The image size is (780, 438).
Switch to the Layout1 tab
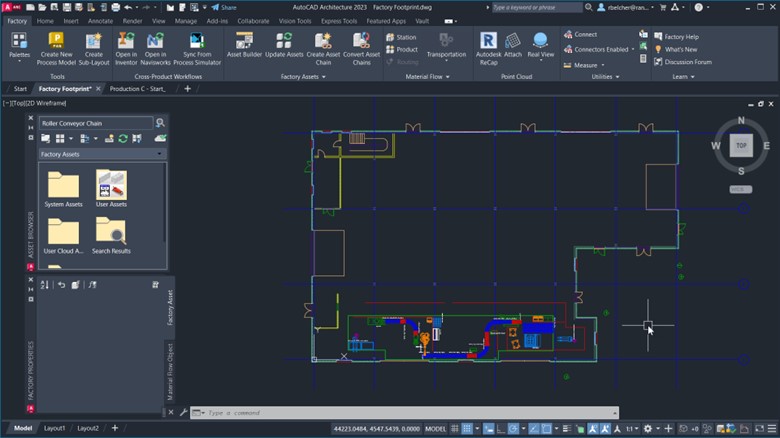coord(54,428)
